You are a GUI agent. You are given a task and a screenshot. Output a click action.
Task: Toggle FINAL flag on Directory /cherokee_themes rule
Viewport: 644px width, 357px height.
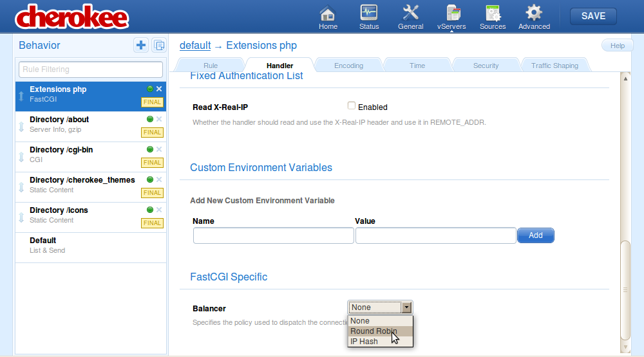click(x=152, y=193)
